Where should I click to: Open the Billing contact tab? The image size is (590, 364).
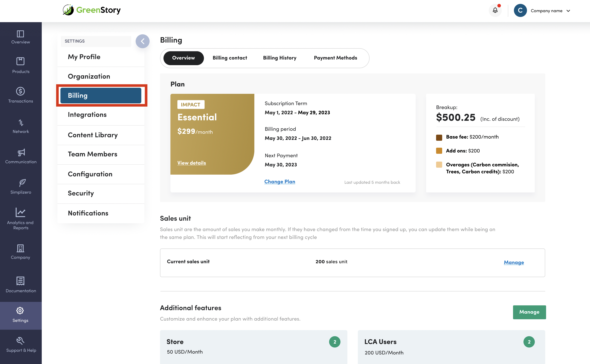(230, 58)
